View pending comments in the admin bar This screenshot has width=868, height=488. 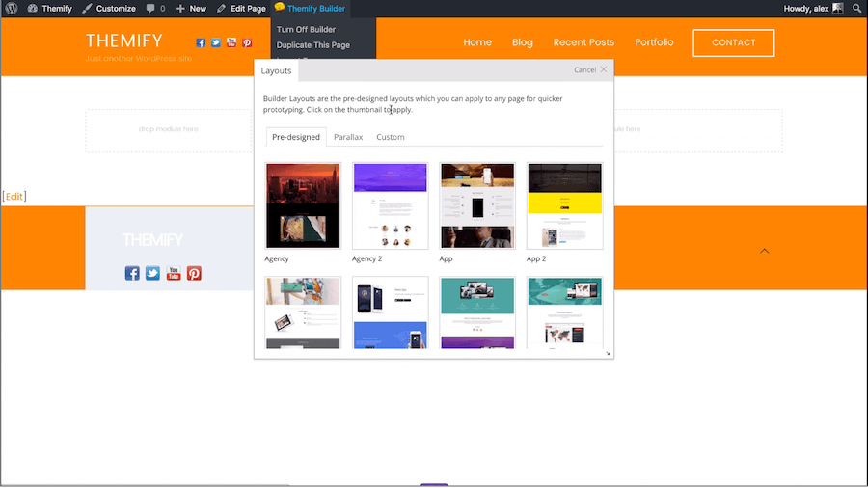coord(155,9)
